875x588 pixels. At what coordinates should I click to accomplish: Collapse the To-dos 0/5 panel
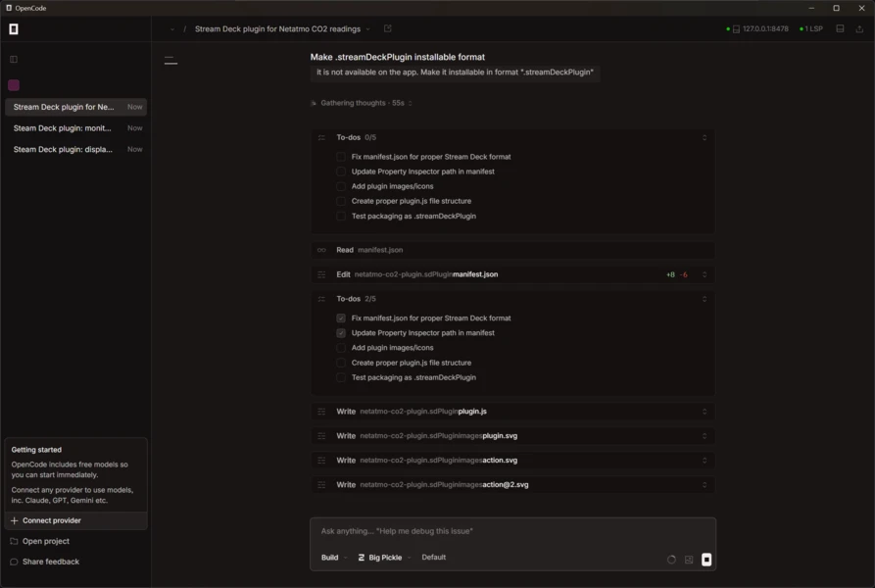point(705,137)
